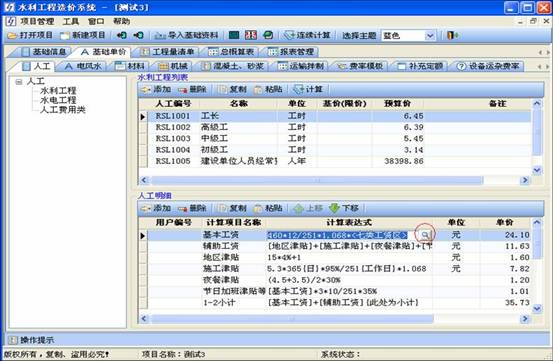Screen dimensions: 553x361
Task: Click 导入基础资料 in the toolbar
Action: [187, 35]
